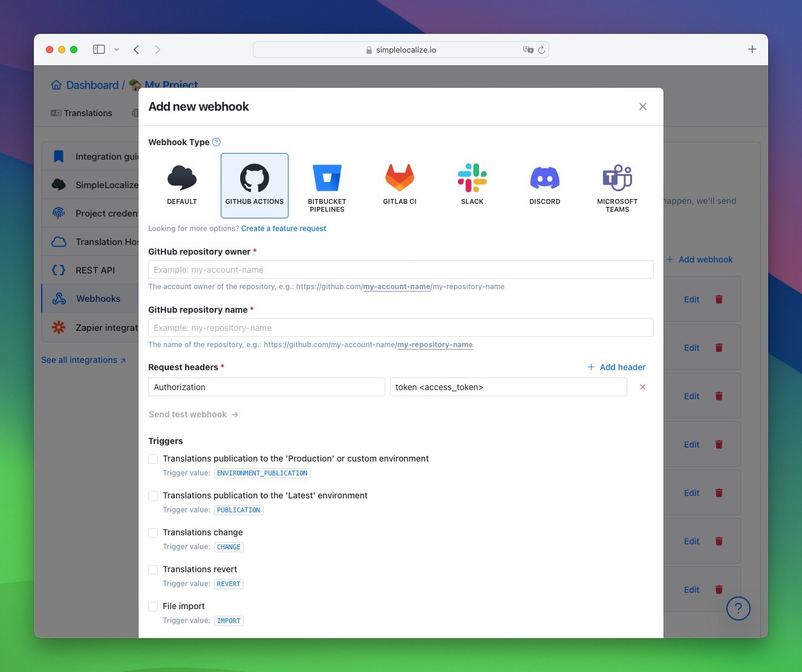Click the Authorization header name field
Image resolution: width=802 pixels, height=672 pixels.
pos(267,387)
